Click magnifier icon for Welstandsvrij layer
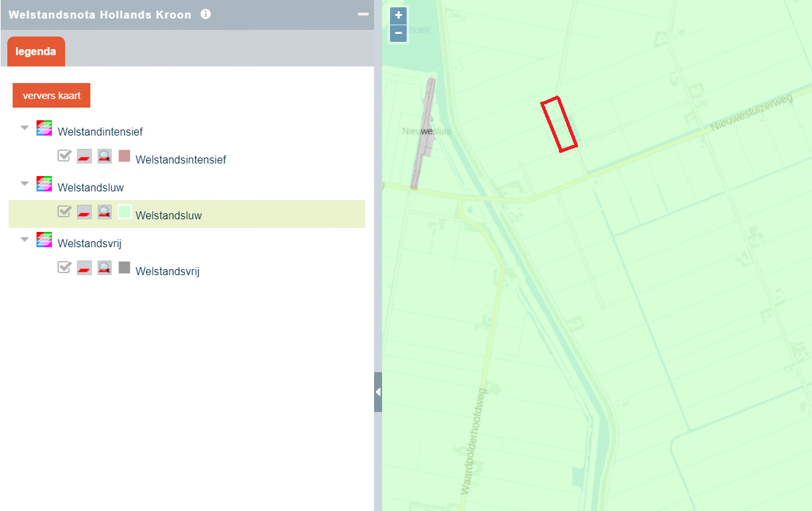 tap(104, 268)
